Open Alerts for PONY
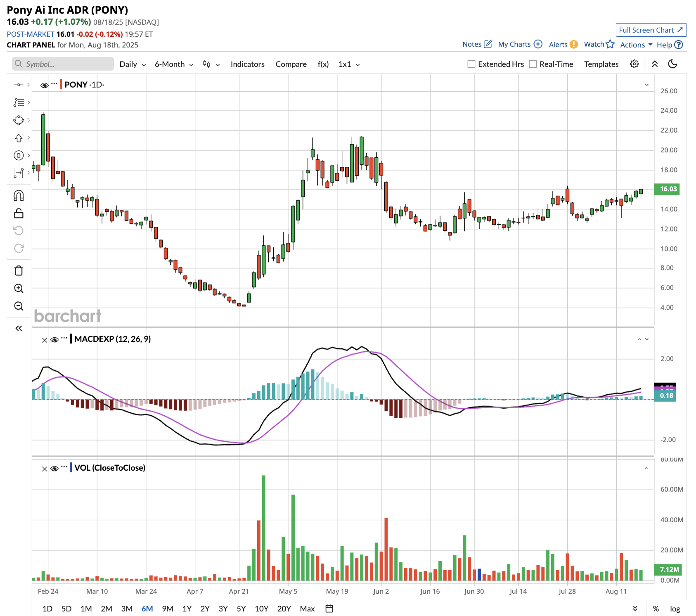Viewport: 696px width, 616px height. [563, 45]
